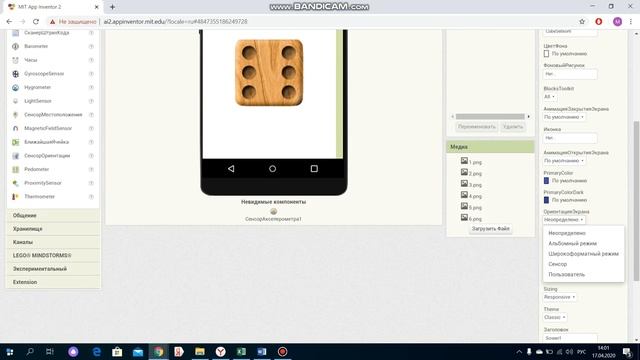Open help for the Thermometer component

(x=91, y=197)
